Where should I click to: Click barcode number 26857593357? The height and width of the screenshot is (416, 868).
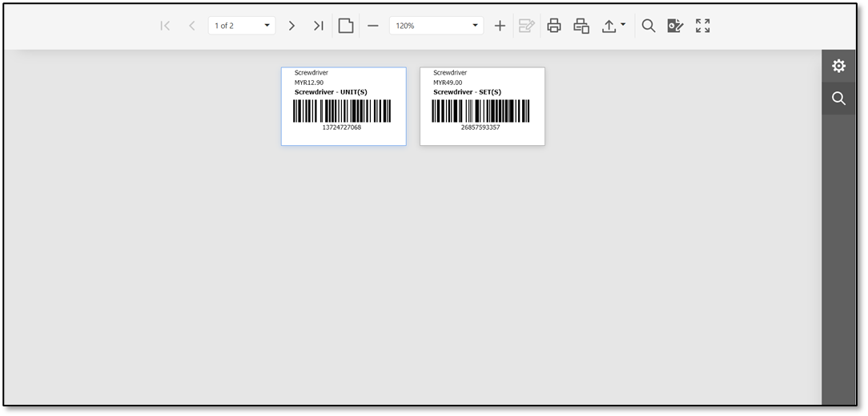(x=480, y=127)
